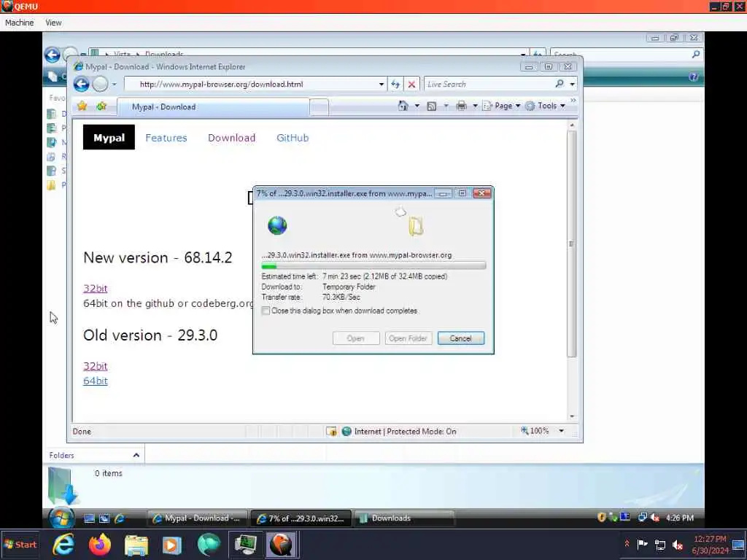Open Favorites Center star icon
The image size is (747, 560).
click(82, 106)
